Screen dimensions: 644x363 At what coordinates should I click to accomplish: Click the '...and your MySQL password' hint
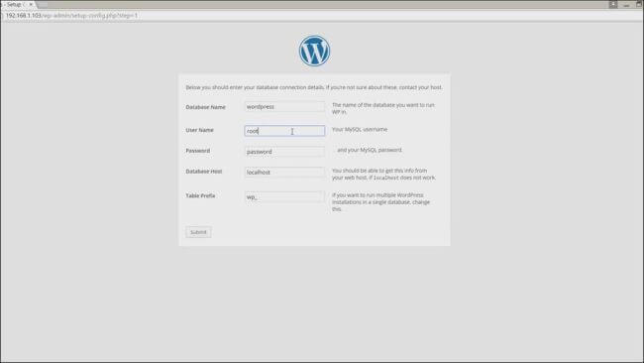[x=368, y=150]
